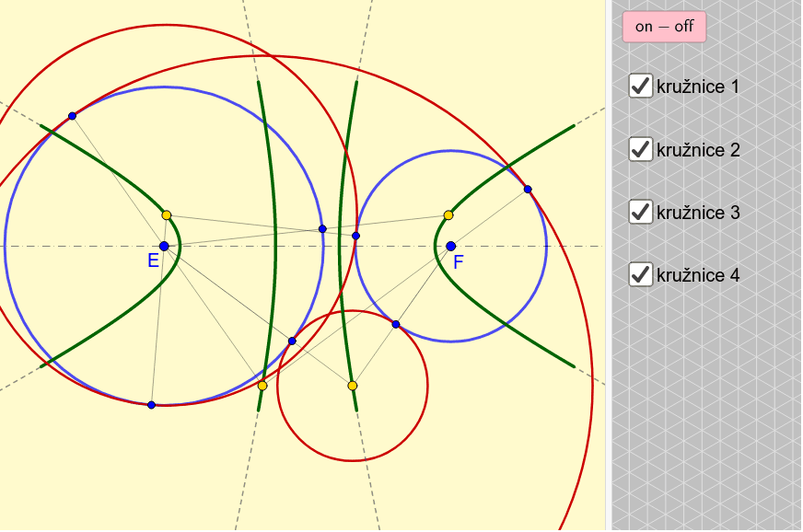Click the yellow center of the small red circle
Image resolution: width=803 pixels, height=532 pixels.
tap(353, 386)
